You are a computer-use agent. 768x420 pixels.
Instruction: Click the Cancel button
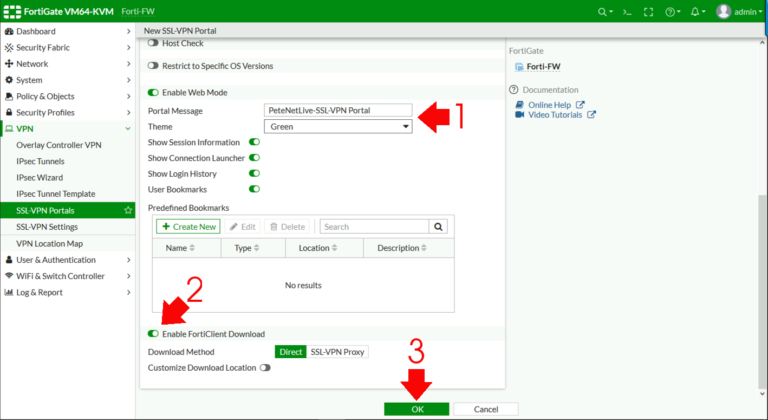tap(485, 409)
